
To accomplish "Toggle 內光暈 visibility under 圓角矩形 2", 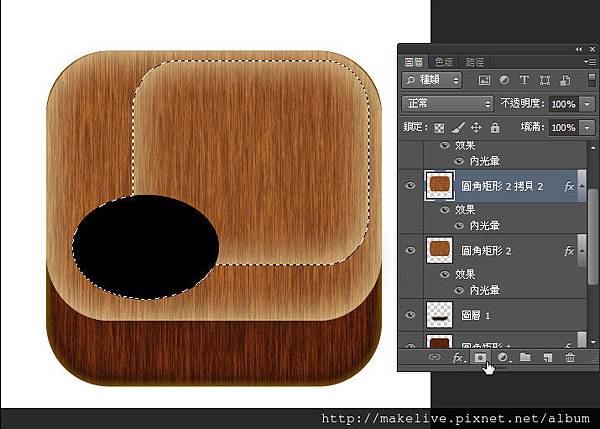I will (x=459, y=290).
